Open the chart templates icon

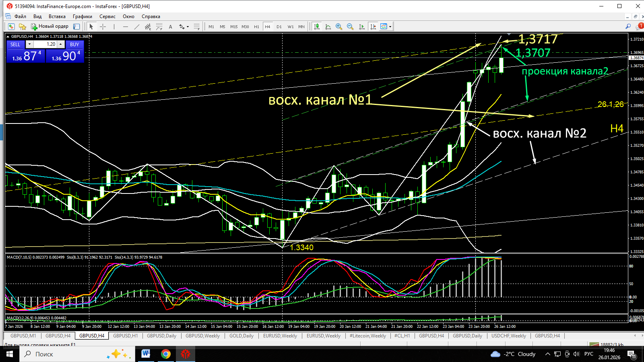[x=384, y=27]
